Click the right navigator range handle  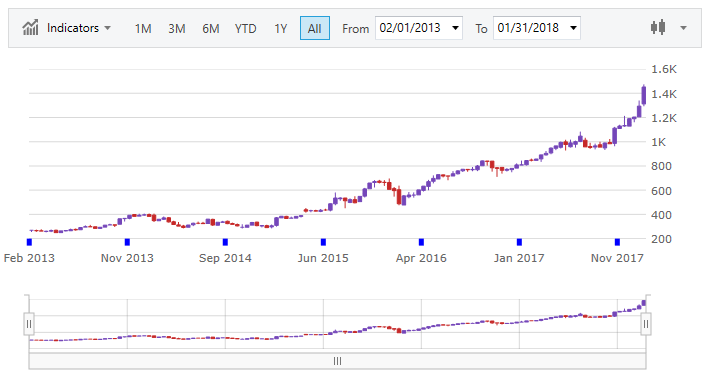646,324
